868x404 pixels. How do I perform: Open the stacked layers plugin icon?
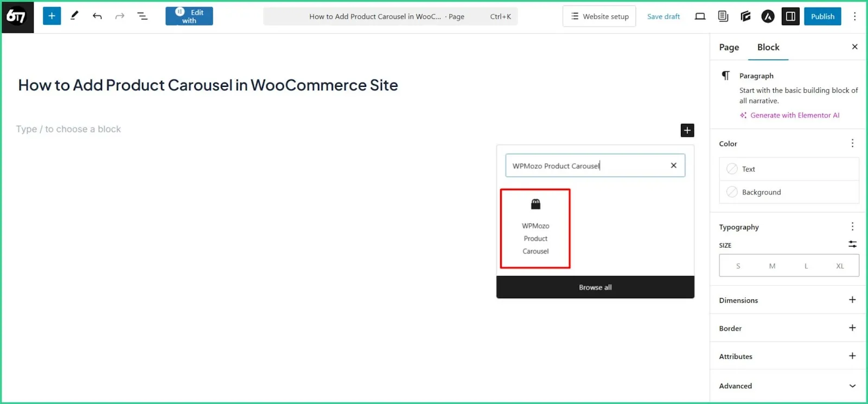click(746, 16)
